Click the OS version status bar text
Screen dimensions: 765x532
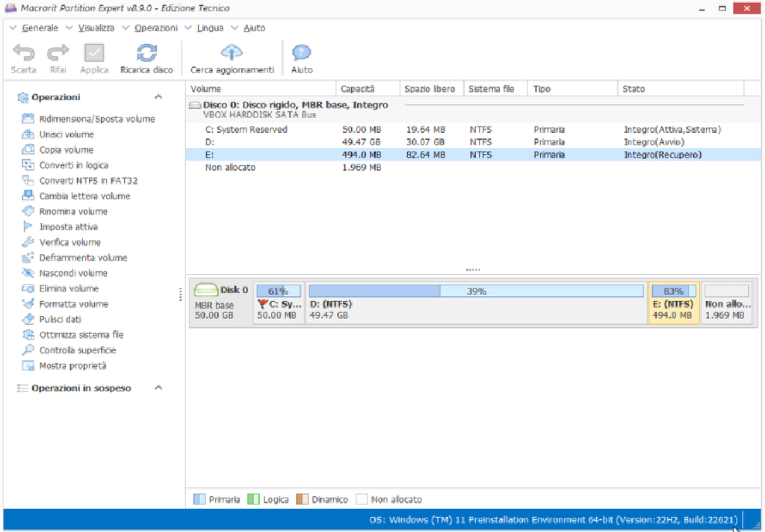(554, 520)
